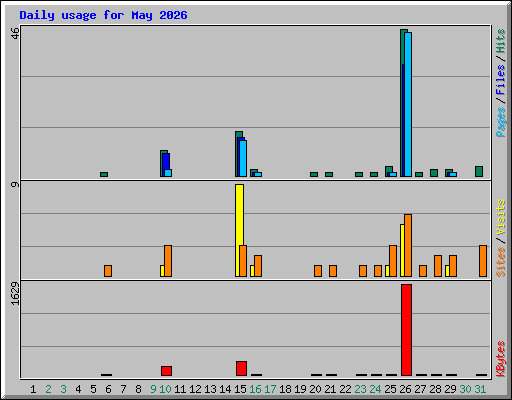
Task: Click the 'Pages / Files / Hits' legend
Action: pos(500,83)
